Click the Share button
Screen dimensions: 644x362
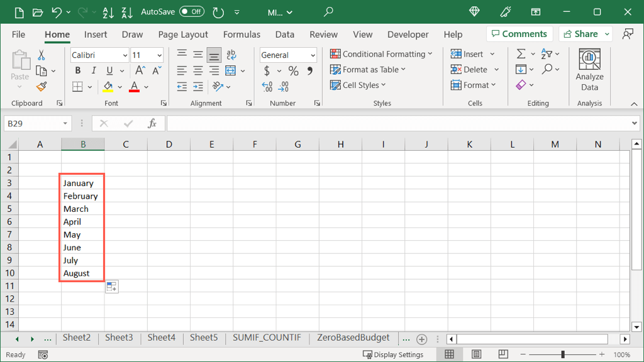pos(580,34)
